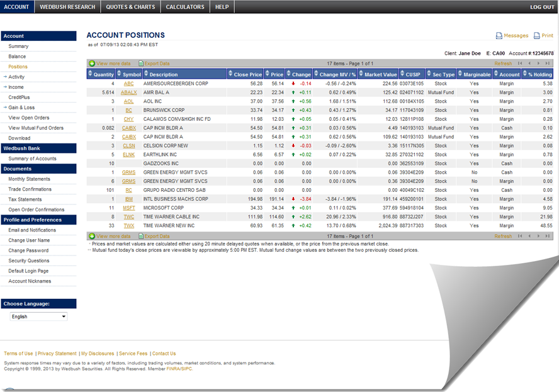Click the next page arrow icon

tap(539, 63)
